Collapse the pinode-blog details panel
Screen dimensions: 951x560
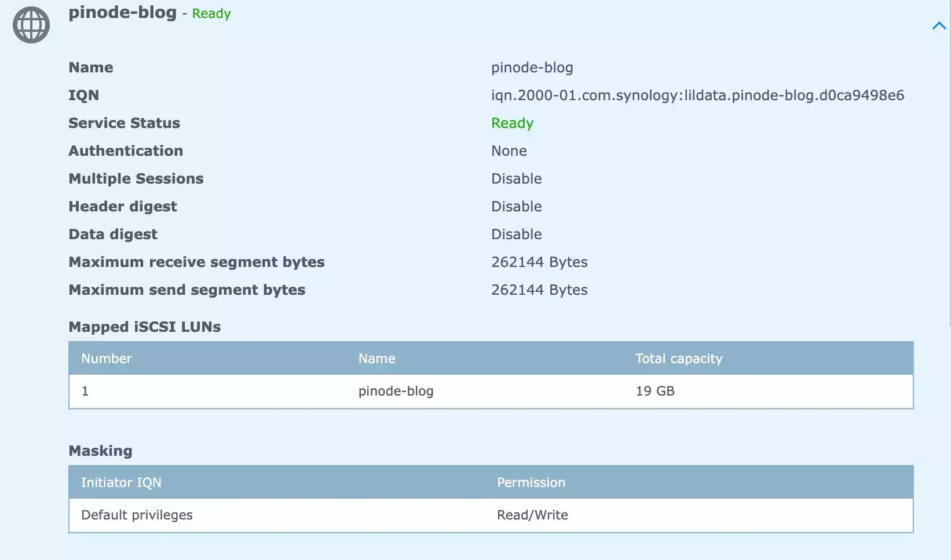pyautogui.click(x=938, y=25)
